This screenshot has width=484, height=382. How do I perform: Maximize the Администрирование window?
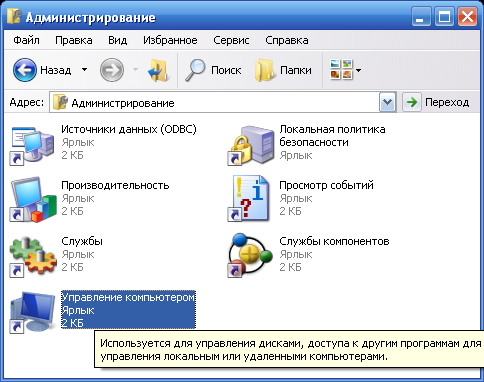[x=444, y=17]
